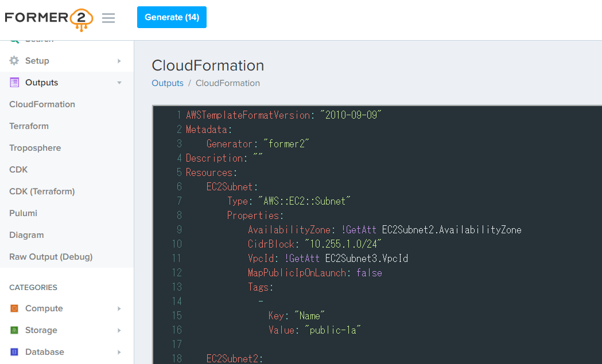Follow the Outputs breadcrumb link
The width and height of the screenshot is (602, 364).
coord(168,83)
